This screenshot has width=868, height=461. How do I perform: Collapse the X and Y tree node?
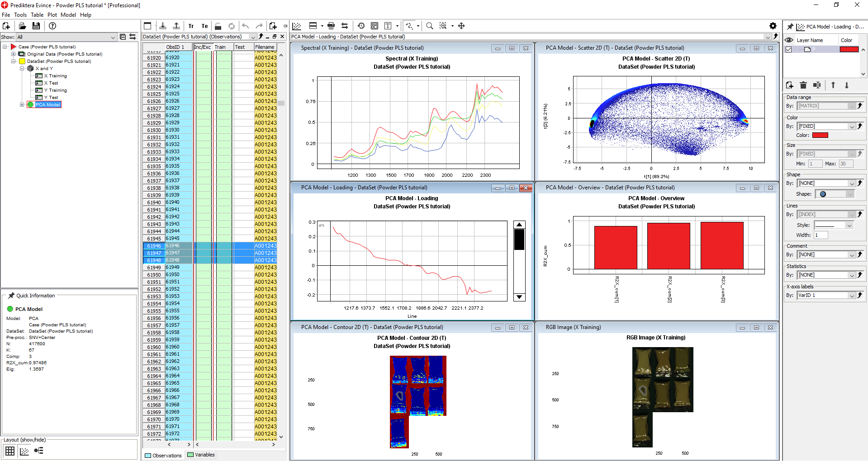[22, 69]
